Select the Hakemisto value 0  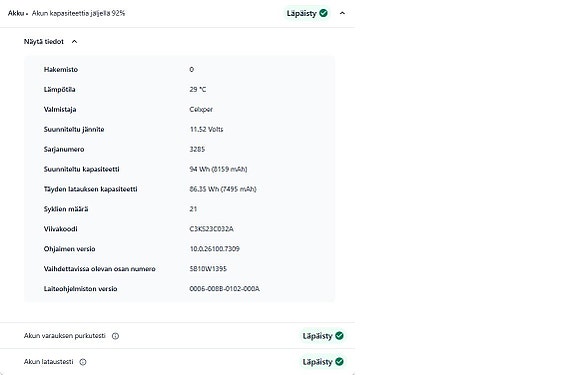pyautogui.click(x=191, y=69)
